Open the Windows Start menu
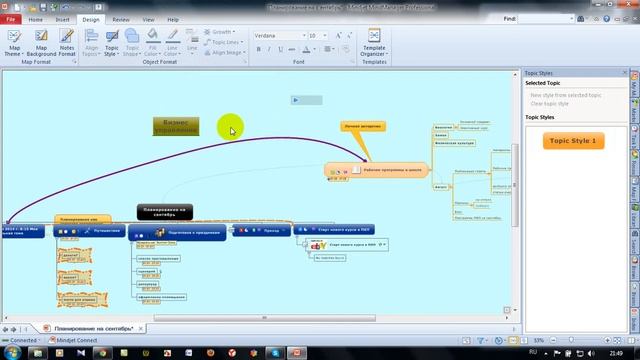 point(12,353)
